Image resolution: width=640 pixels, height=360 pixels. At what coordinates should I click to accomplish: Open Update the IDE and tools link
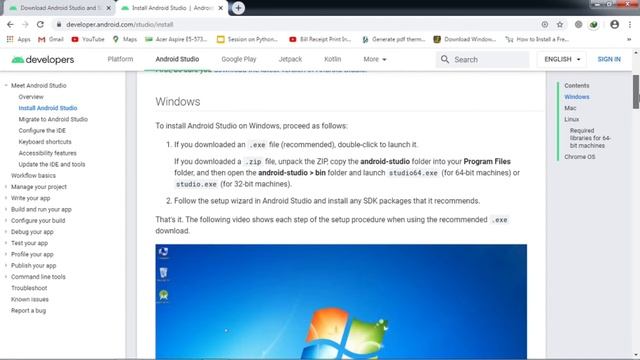pyautogui.click(x=52, y=164)
